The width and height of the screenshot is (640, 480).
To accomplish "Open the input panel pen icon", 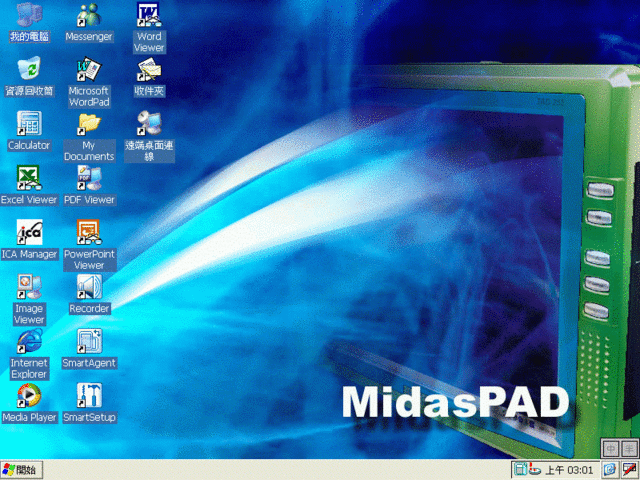I will (629, 470).
